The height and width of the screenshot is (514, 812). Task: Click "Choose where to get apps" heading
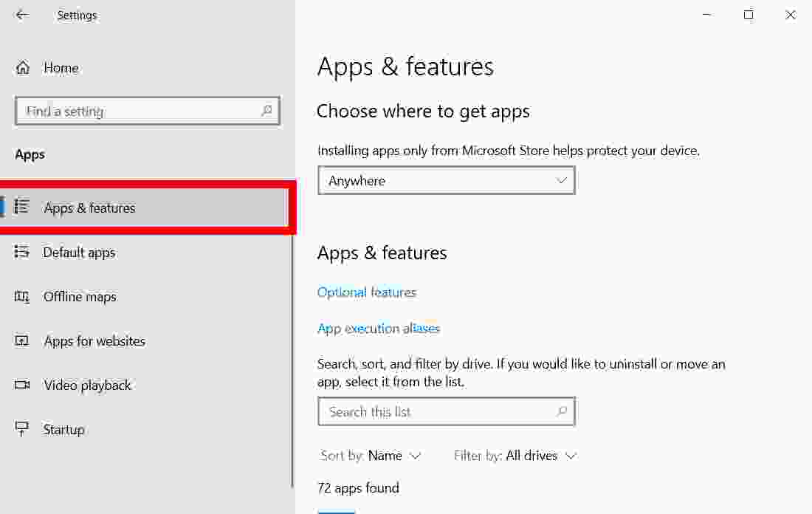[423, 112]
